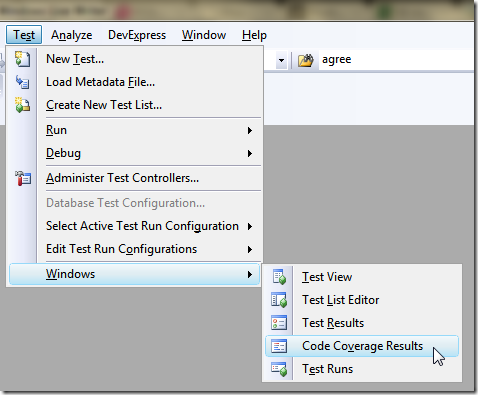Screen dimensions: 478x395
Task: Open the Window menu
Action: point(204,35)
